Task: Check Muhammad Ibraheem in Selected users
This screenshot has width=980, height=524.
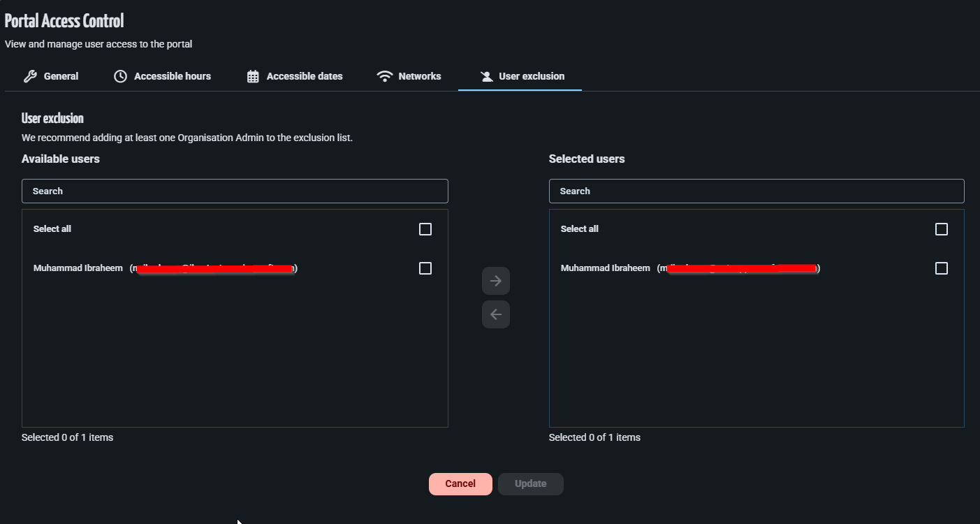Action: pyautogui.click(x=942, y=268)
